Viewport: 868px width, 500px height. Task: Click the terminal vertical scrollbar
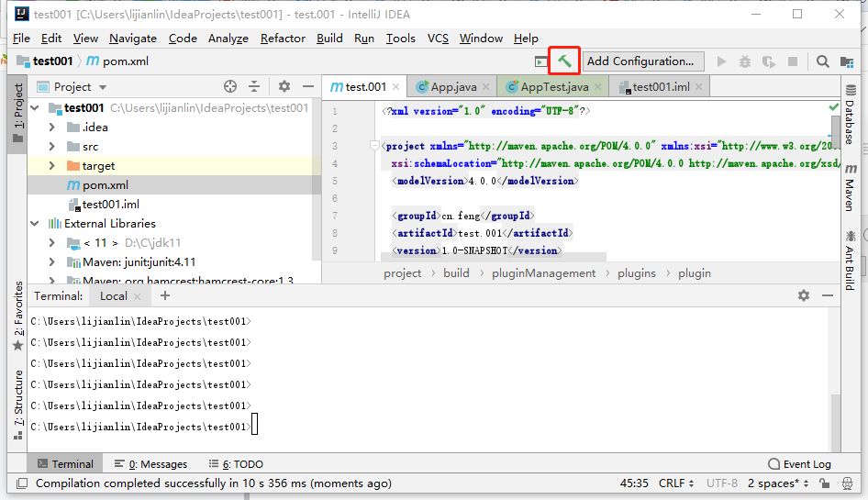[x=835, y=423]
